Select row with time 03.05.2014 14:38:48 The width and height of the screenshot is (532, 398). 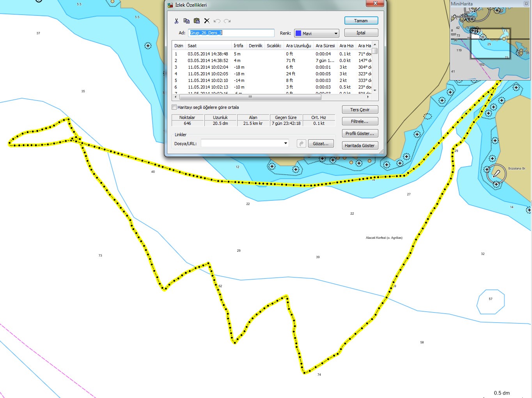coord(272,54)
